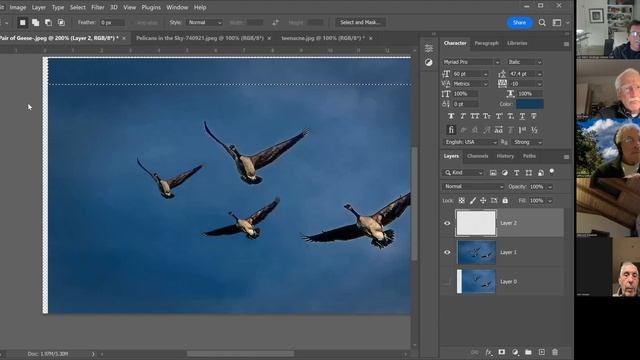
Task: Hide Layer 1 with eye icon
Action: 447,252
